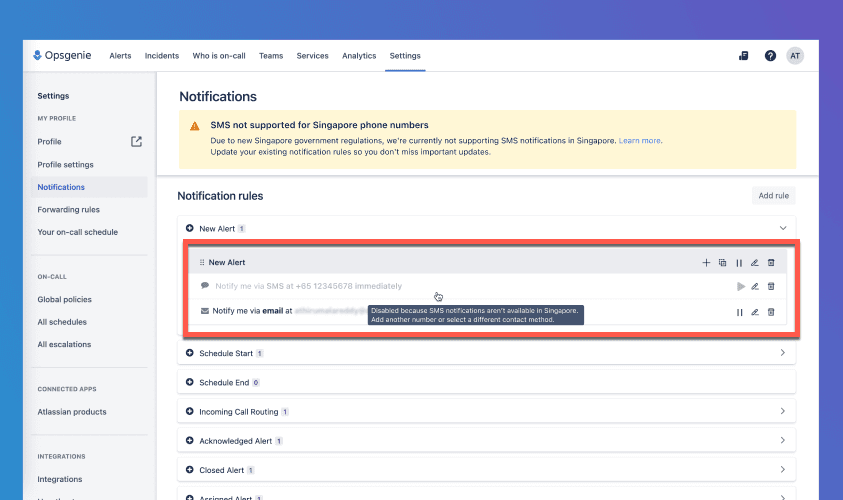This screenshot has width=843, height=500.
Task: Open Atlassian products in sidebar
Action: click(x=72, y=412)
